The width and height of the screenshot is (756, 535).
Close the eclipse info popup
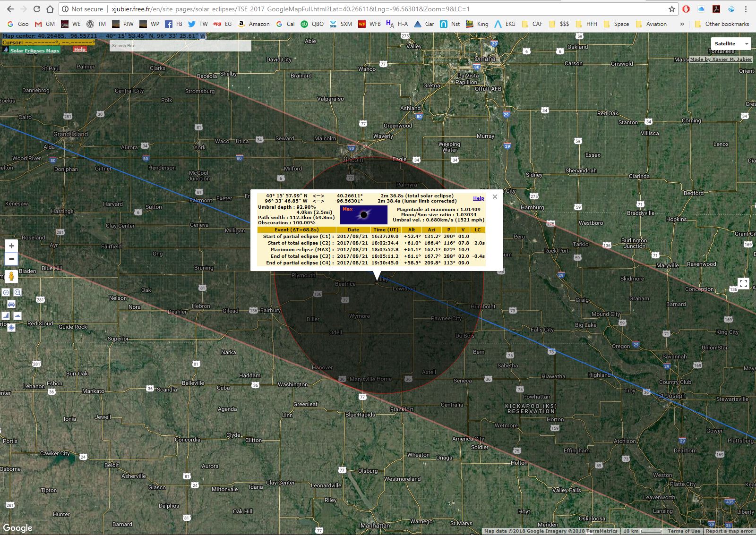(x=495, y=197)
